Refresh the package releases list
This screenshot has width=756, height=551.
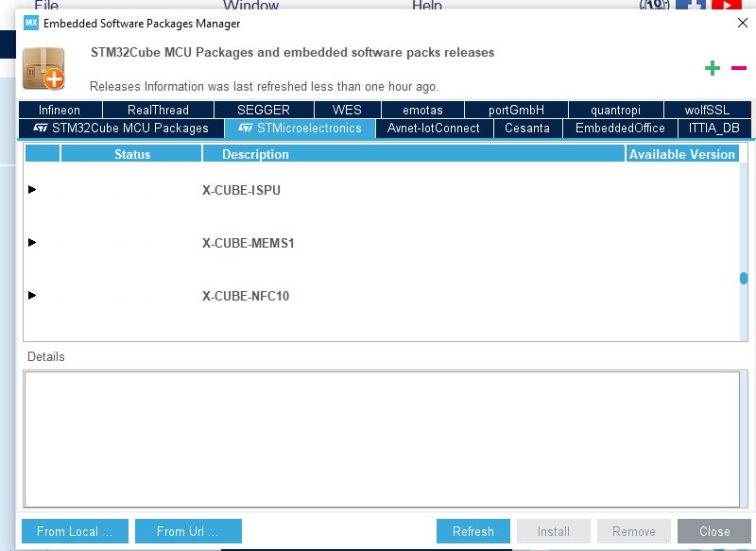click(x=473, y=531)
